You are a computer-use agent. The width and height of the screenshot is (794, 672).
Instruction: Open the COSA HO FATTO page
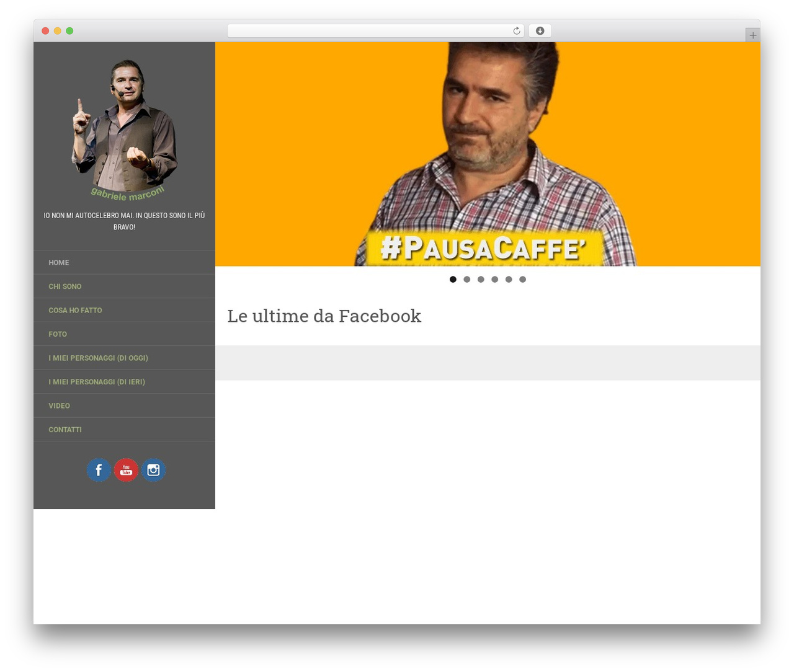coord(124,311)
